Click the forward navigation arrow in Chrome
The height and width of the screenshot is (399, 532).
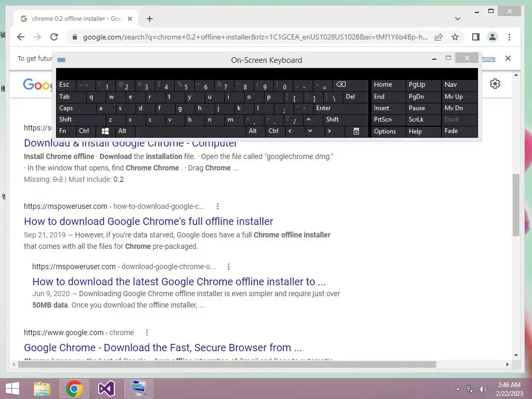point(37,37)
